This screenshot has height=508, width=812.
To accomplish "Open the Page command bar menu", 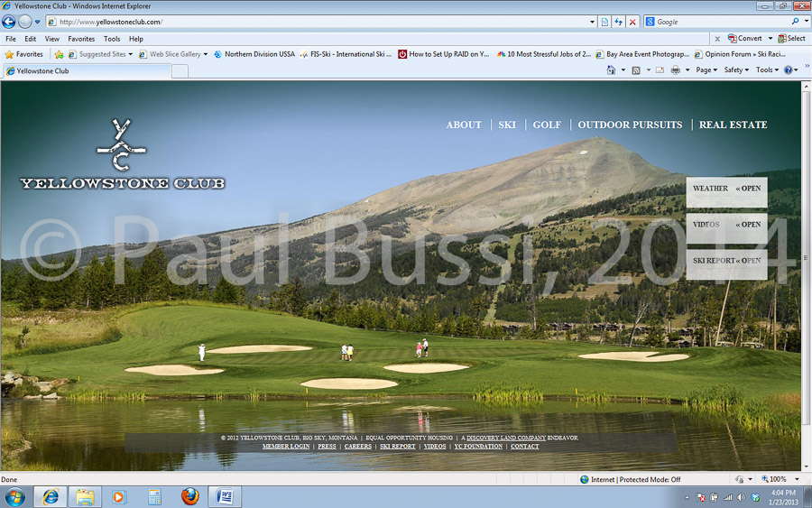I will (x=706, y=69).
